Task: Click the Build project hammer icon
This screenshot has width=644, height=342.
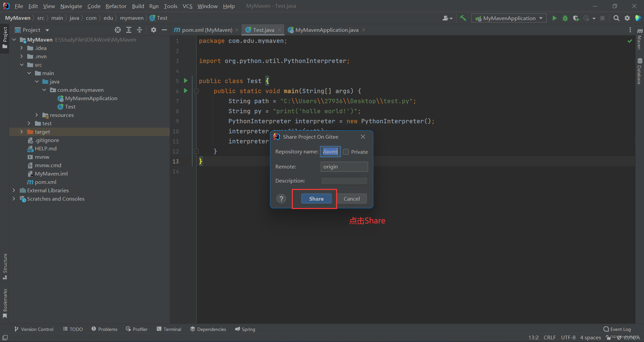Action: 463,18
